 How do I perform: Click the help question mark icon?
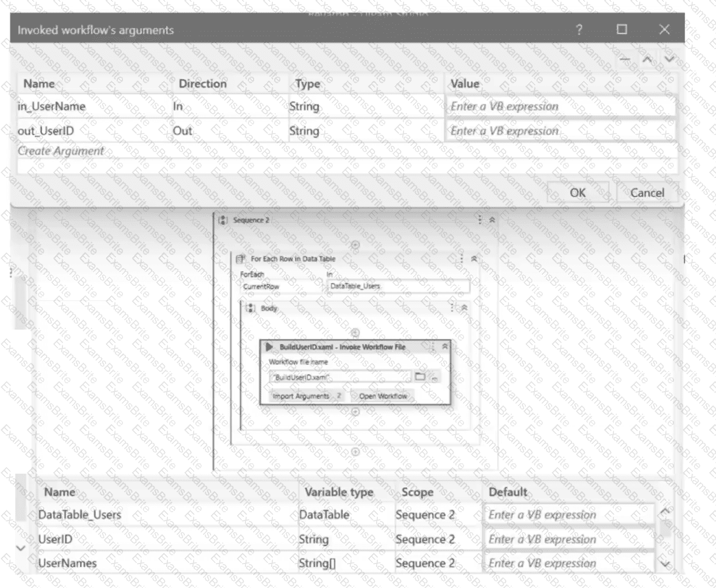(x=579, y=30)
